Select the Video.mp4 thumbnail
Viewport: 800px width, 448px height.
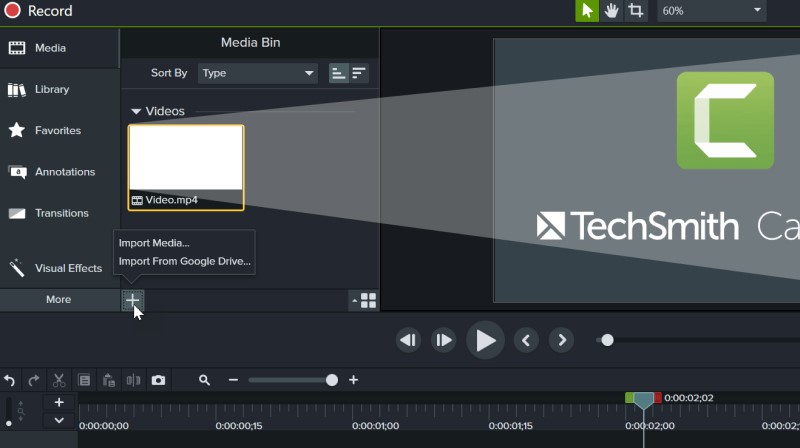click(x=186, y=167)
